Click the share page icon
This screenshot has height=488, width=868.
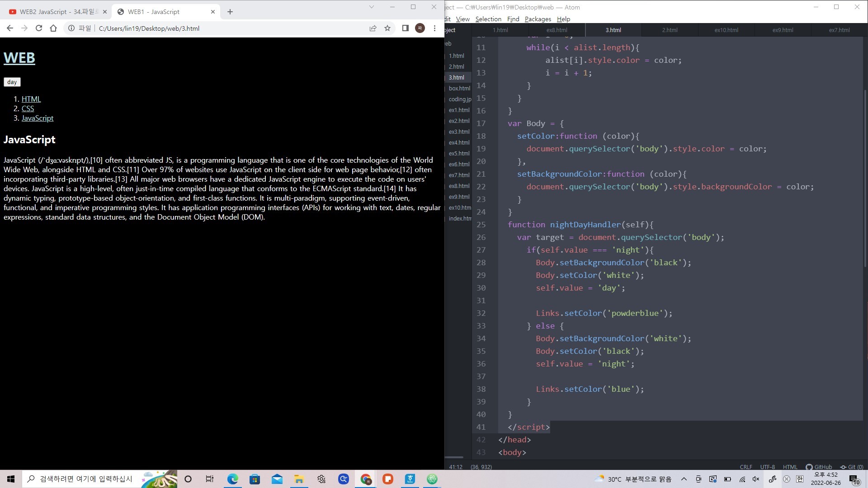coord(373,28)
